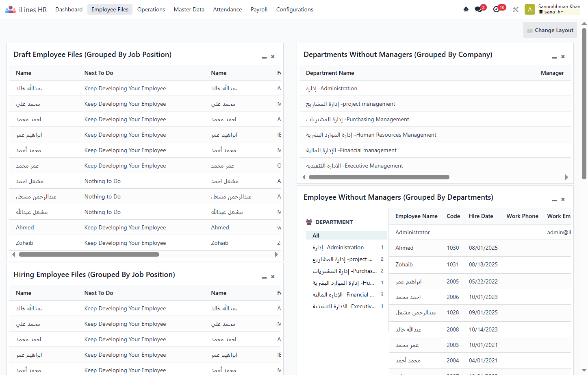Go to the Attendance menu

point(228,9)
